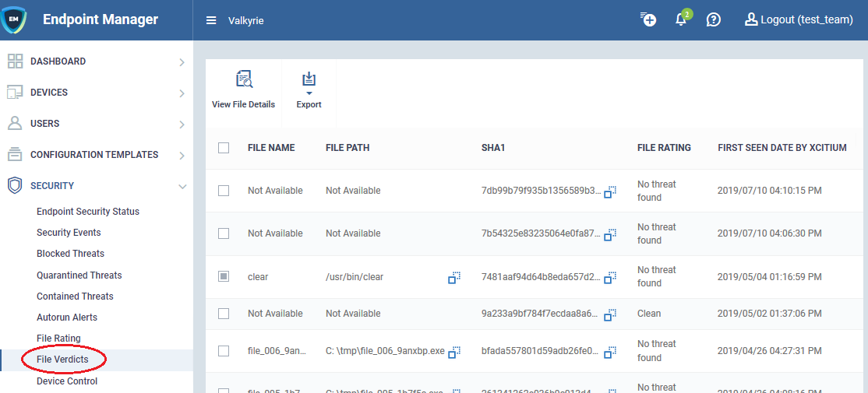Open the add task list icon in header
Image resolution: width=868 pixels, height=393 pixels.
pyautogui.click(x=648, y=19)
